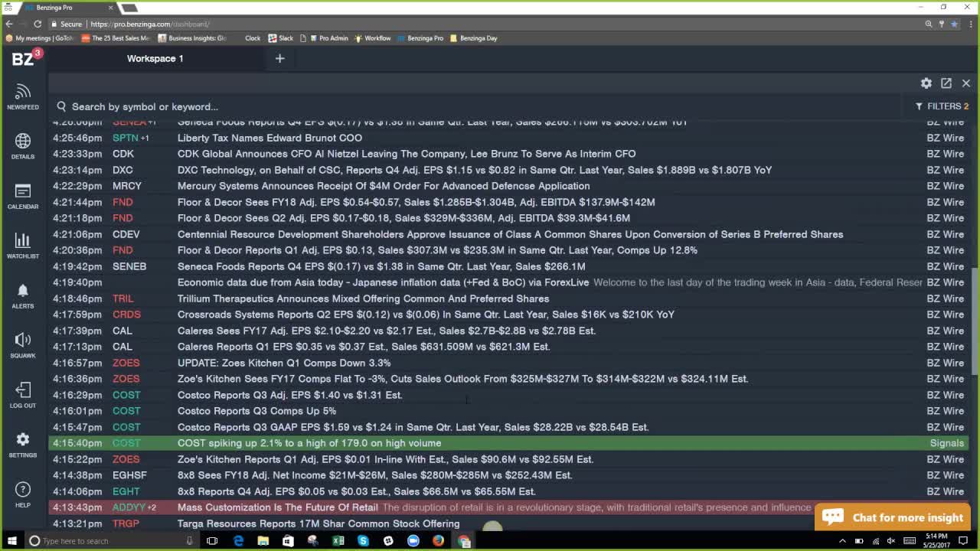Image resolution: width=980 pixels, height=551 pixels.
Task: Open Windows Start menu
Action: (x=11, y=541)
